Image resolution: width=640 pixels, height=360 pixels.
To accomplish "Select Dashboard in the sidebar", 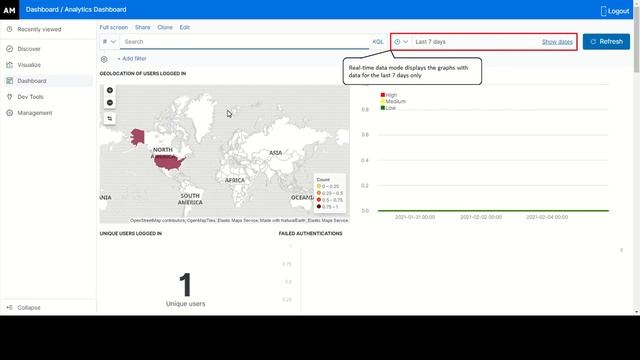I will pos(32,81).
